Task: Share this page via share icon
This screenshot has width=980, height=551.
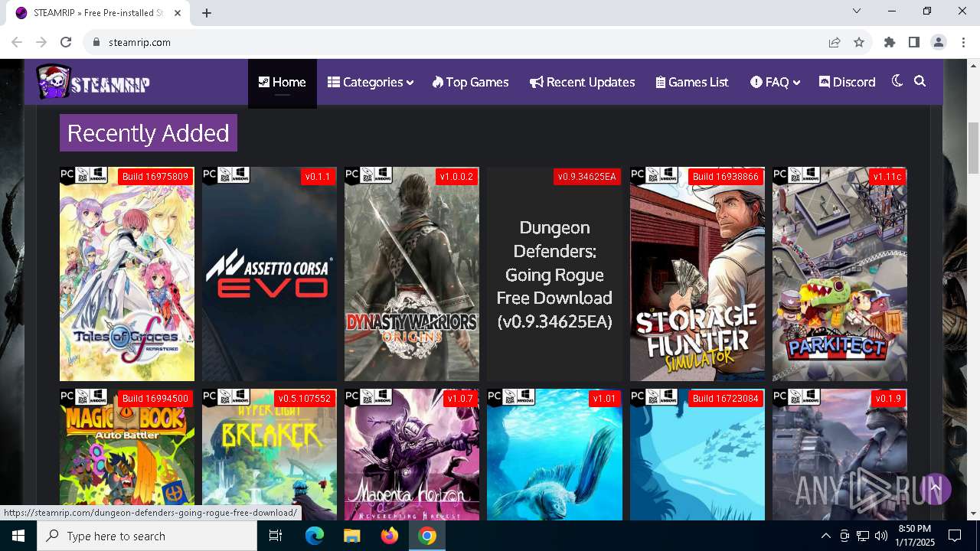Action: pyautogui.click(x=835, y=42)
